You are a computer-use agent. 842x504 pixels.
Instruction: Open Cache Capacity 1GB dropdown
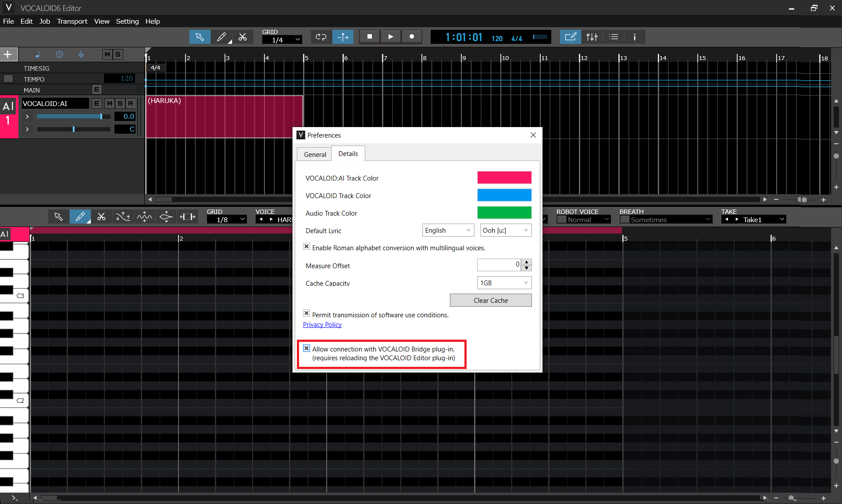(504, 283)
